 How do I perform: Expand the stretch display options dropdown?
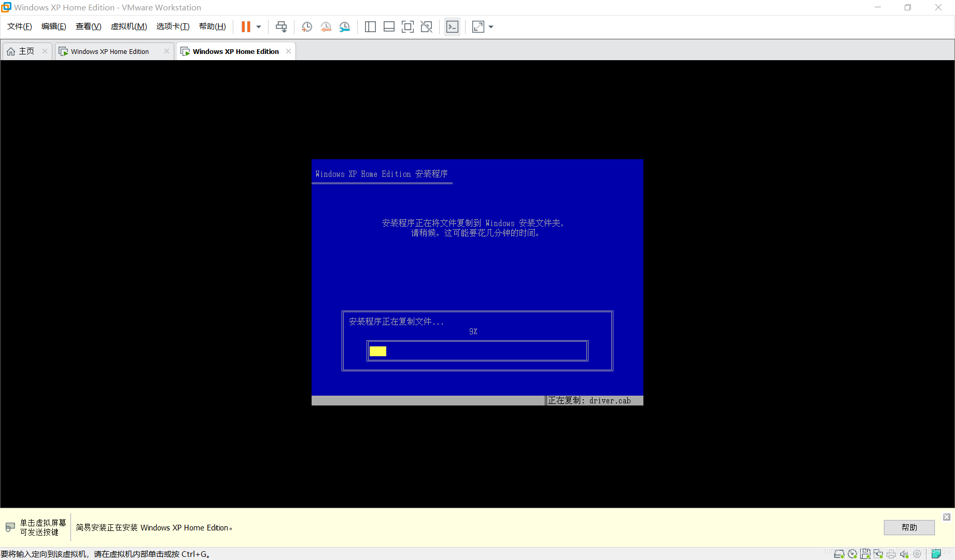491,27
